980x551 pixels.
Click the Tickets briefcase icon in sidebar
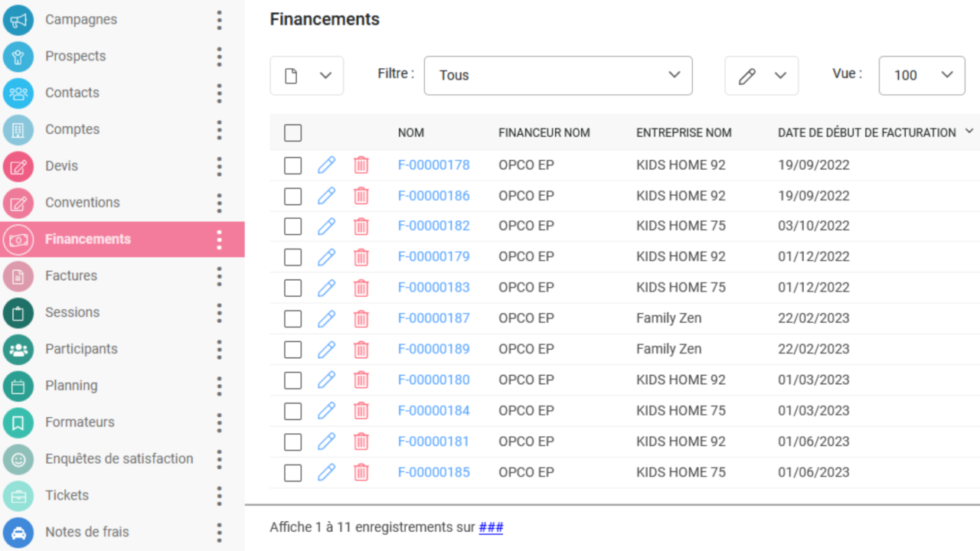18,496
